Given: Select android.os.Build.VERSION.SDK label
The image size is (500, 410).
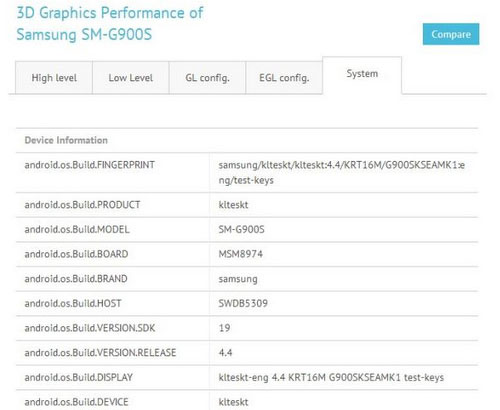Looking at the screenshot, I should 90,328.
